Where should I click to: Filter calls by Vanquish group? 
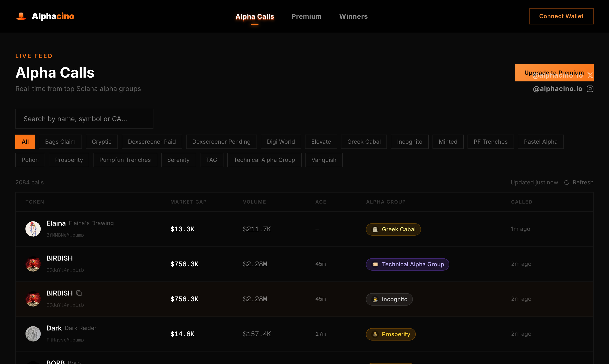pyautogui.click(x=324, y=160)
